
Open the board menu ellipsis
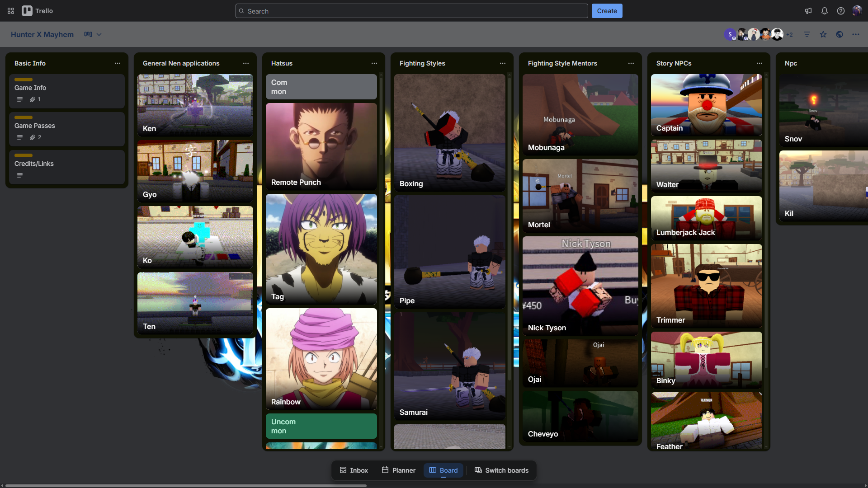tap(856, 34)
